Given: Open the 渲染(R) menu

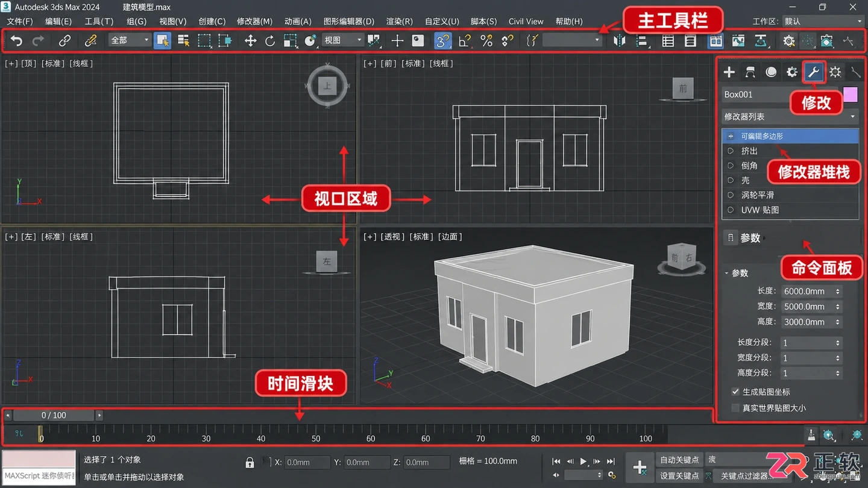Looking at the screenshot, I should (x=400, y=21).
